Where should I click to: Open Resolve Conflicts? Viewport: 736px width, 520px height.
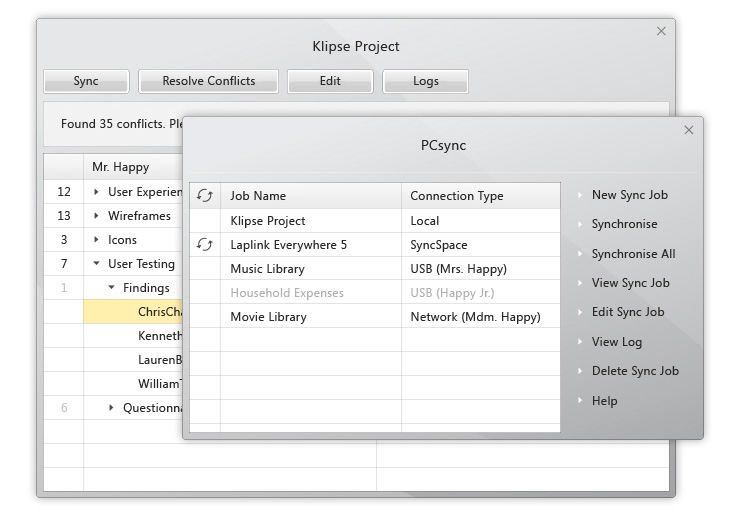208,81
